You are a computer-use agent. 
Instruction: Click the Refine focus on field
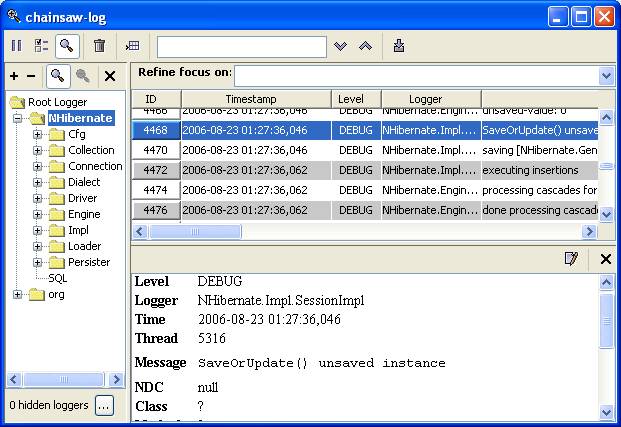417,76
